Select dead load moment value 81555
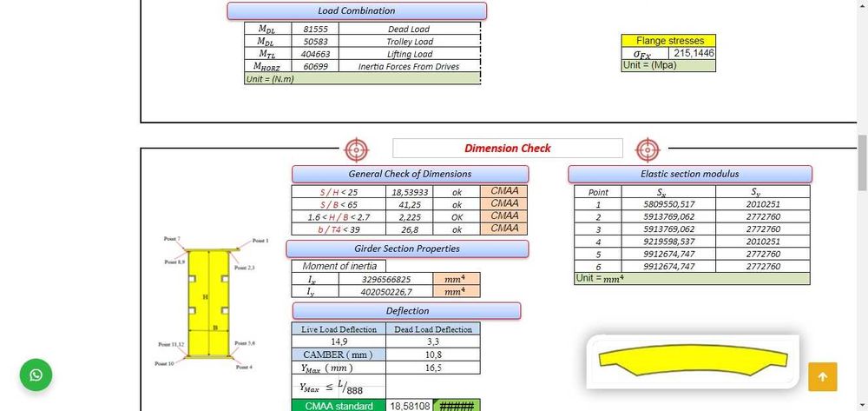Screen dimensions: 868x411 coord(316,29)
